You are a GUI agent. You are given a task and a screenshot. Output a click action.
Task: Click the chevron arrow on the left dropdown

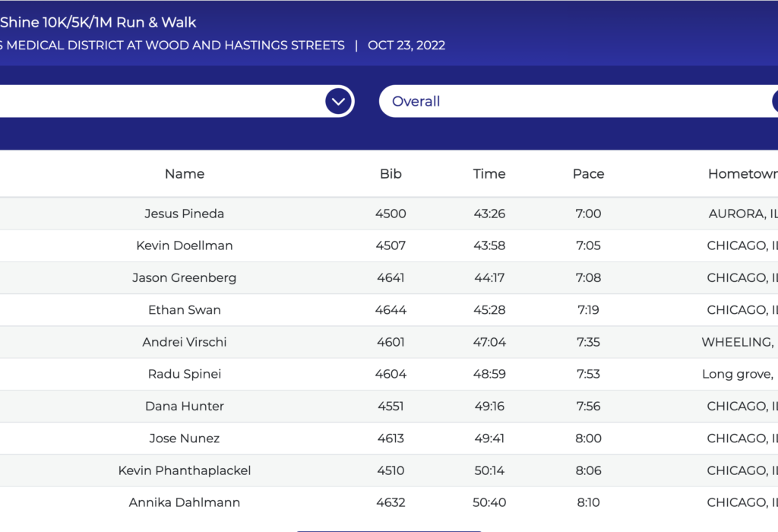pyautogui.click(x=339, y=101)
